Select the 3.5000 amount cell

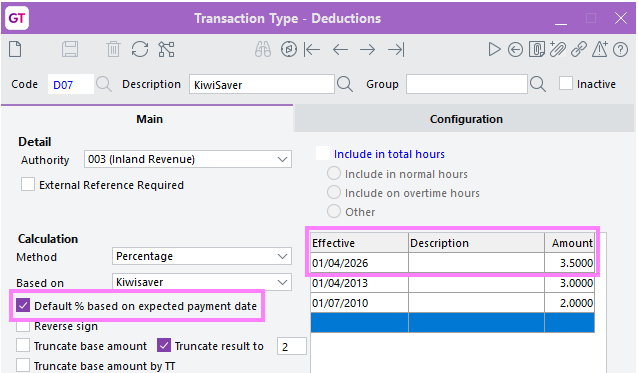point(569,263)
